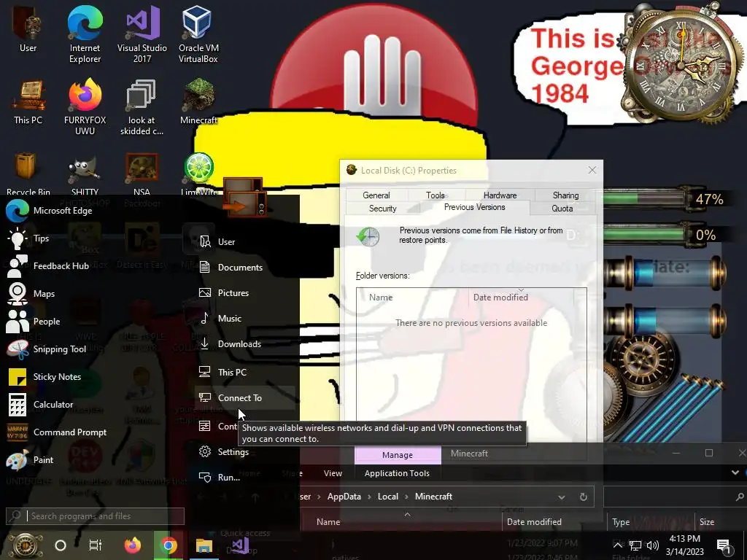Screen dimensions: 747x560
Task: Open the NSA Backdoor desktop icon
Action: pos(142,174)
